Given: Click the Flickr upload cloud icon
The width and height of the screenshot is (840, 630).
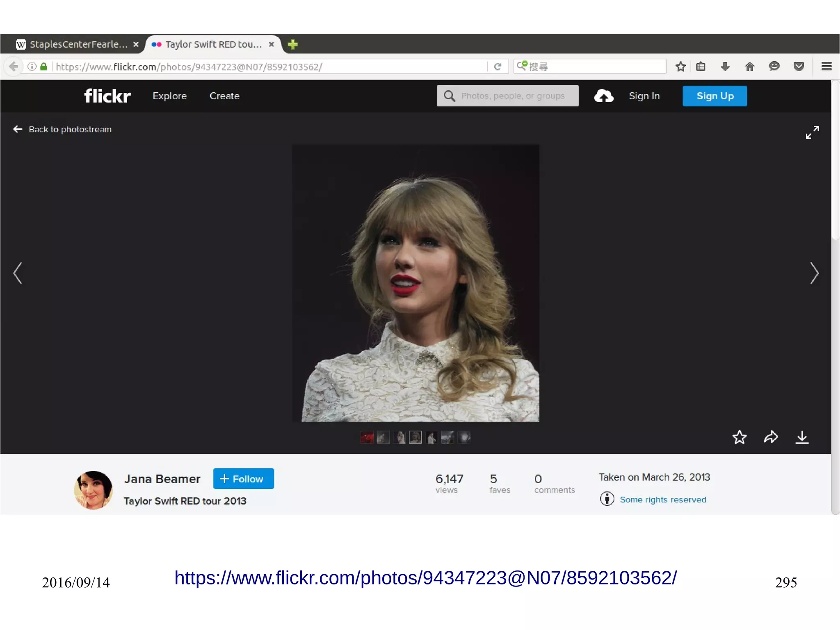Looking at the screenshot, I should pos(603,96).
